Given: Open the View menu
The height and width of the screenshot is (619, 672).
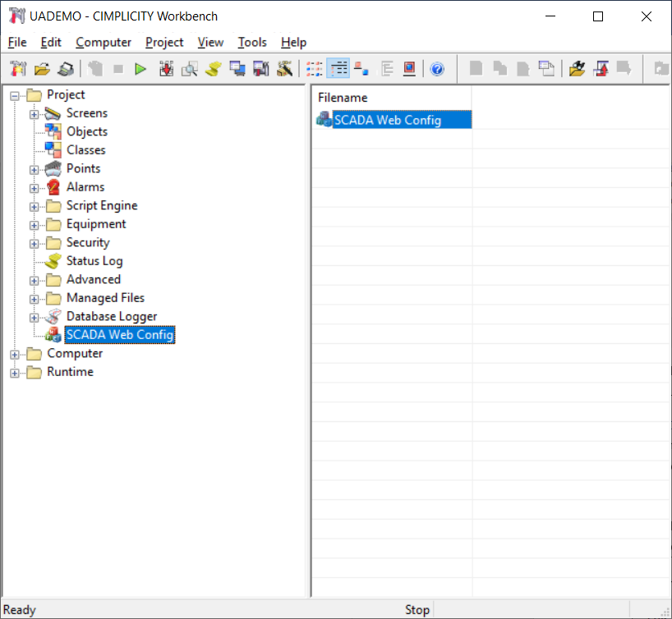Looking at the screenshot, I should 210,43.
